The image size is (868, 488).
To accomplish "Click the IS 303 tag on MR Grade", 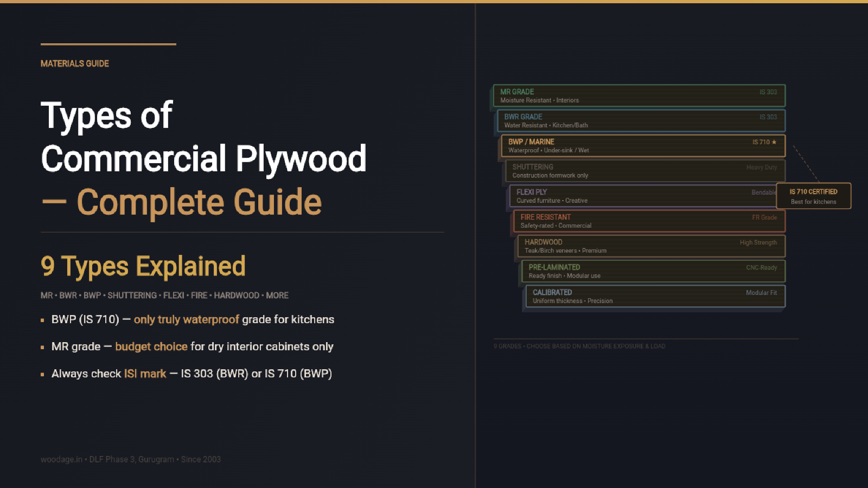I will 768,92.
